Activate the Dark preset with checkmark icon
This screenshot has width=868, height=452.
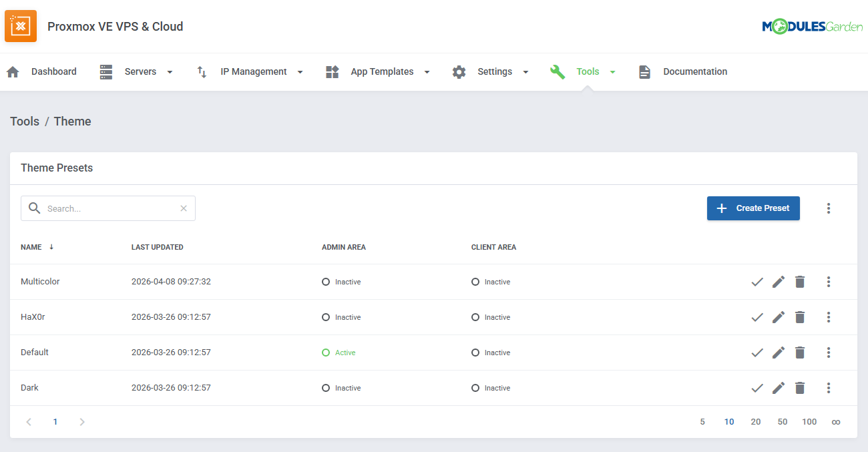(756, 388)
